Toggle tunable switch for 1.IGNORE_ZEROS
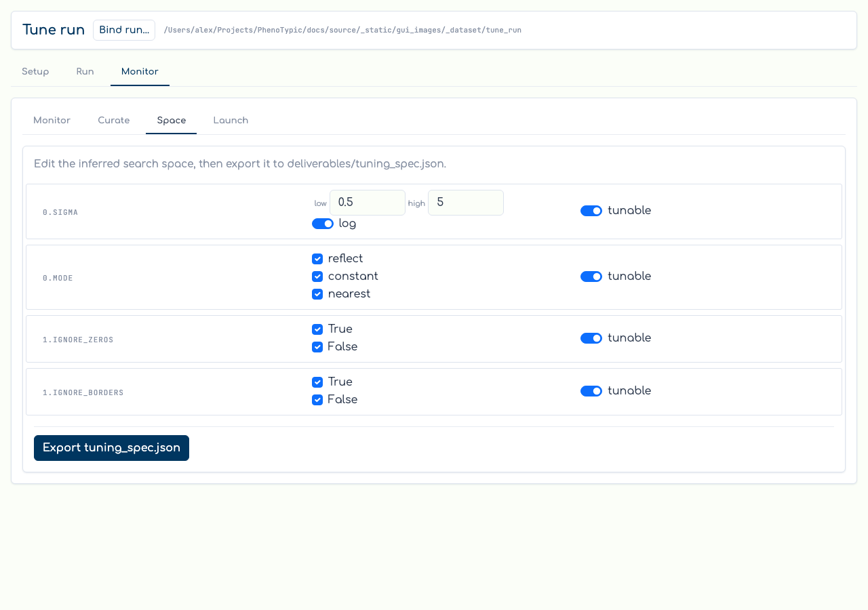868x610 pixels. click(591, 338)
